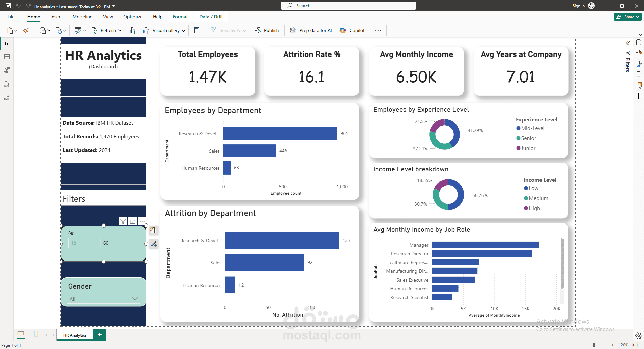Open the Get data dropdown arrow
This screenshot has width=644, height=349.
(49, 31)
